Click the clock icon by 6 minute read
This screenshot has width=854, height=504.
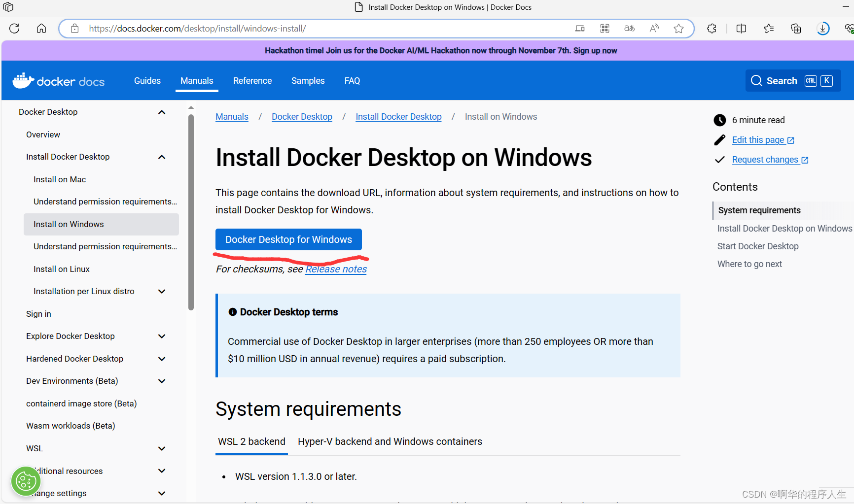(x=720, y=120)
